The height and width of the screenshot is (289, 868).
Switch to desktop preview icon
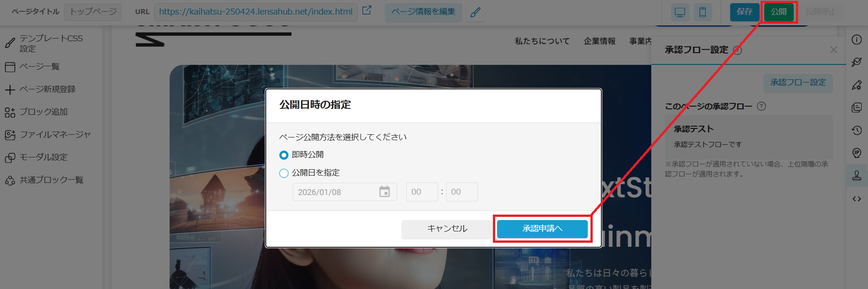[680, 12]
